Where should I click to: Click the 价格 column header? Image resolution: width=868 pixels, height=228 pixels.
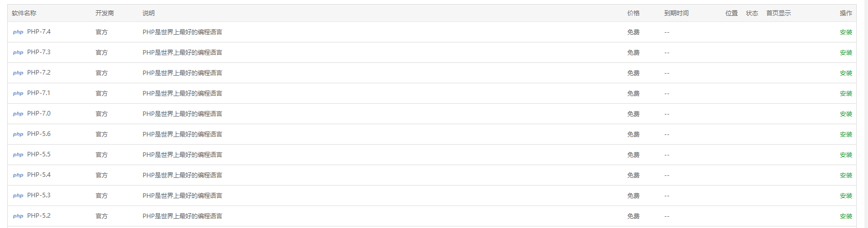[633, 13]
